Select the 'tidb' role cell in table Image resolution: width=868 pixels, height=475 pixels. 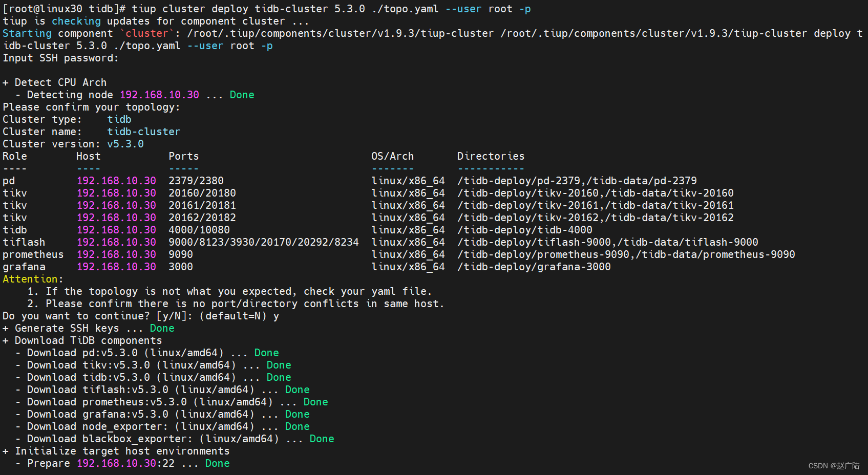15,230
